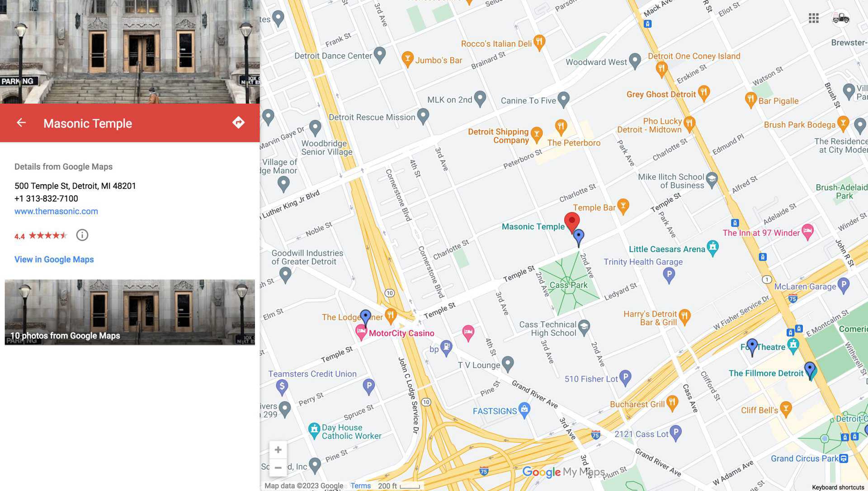Open Keyboard shortcuts on the map

point(838,487)
